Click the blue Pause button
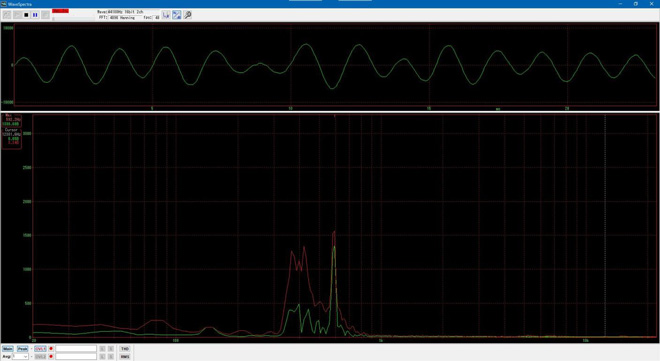The width and height of the screenshot is (660, 361). pyautogui.click(x=35, y=15)
